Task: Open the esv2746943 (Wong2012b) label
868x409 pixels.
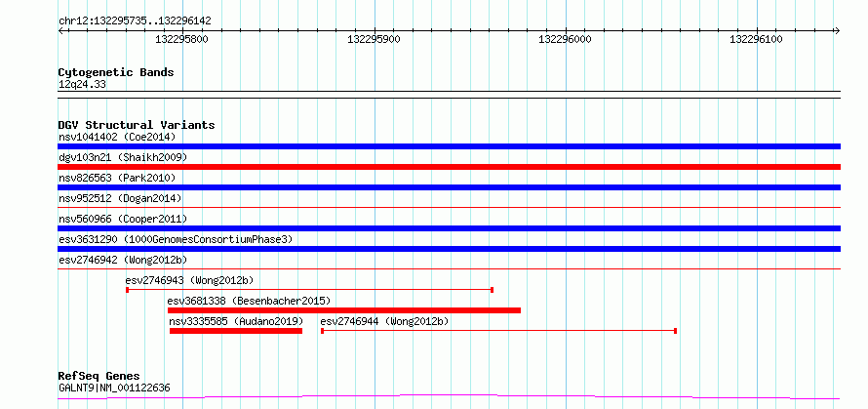Action: click(x=190, y=280)
